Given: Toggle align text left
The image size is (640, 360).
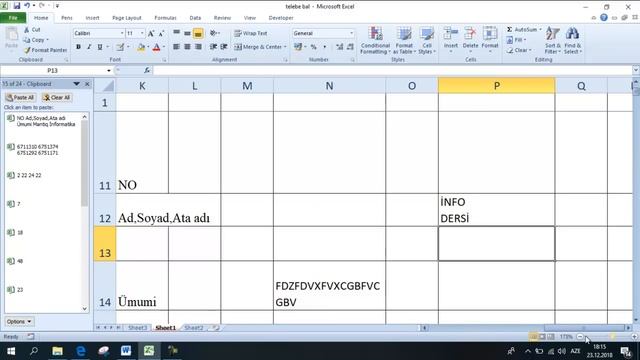Looking at the screenshot, I should [176, 47].
